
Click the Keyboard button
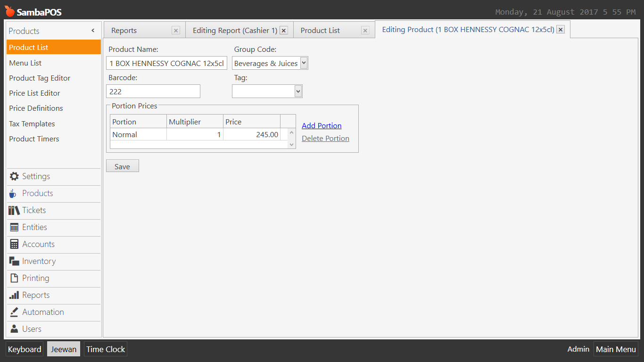[25, 349]
